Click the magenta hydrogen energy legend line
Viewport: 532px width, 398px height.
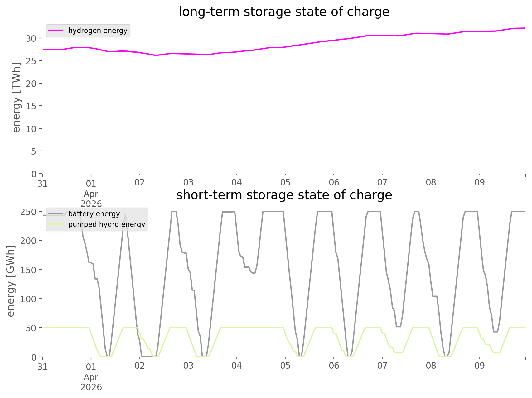[56, 31]
